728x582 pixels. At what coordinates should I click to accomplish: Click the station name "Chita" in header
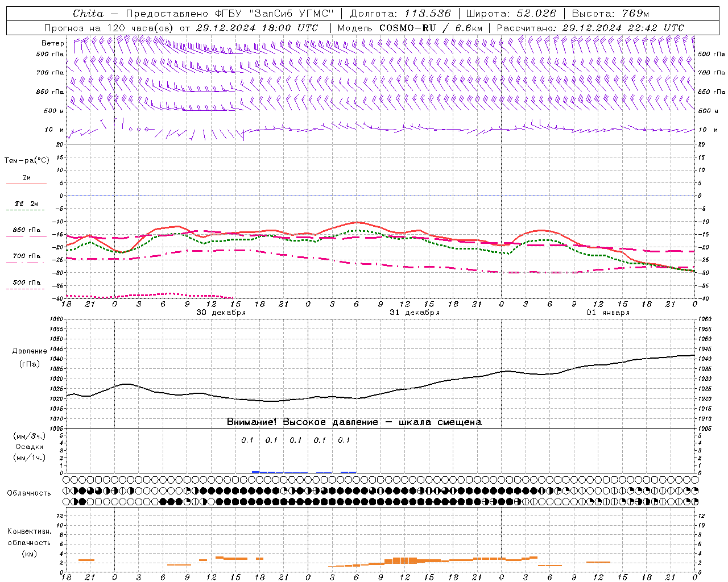[88, 14]
